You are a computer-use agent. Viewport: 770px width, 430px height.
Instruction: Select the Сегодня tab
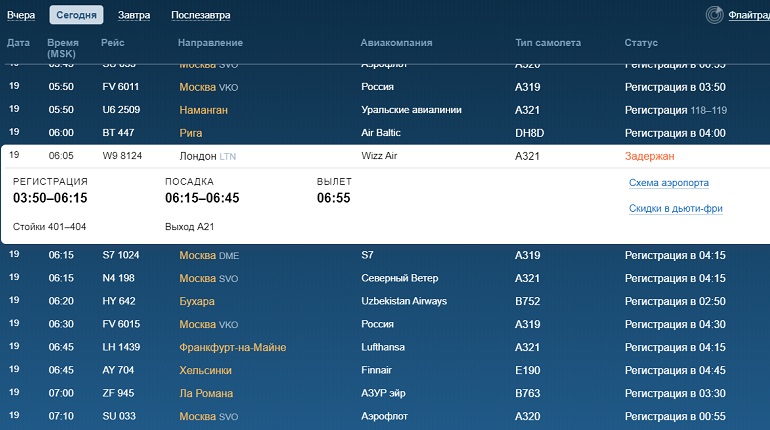(x=76, y=15)
